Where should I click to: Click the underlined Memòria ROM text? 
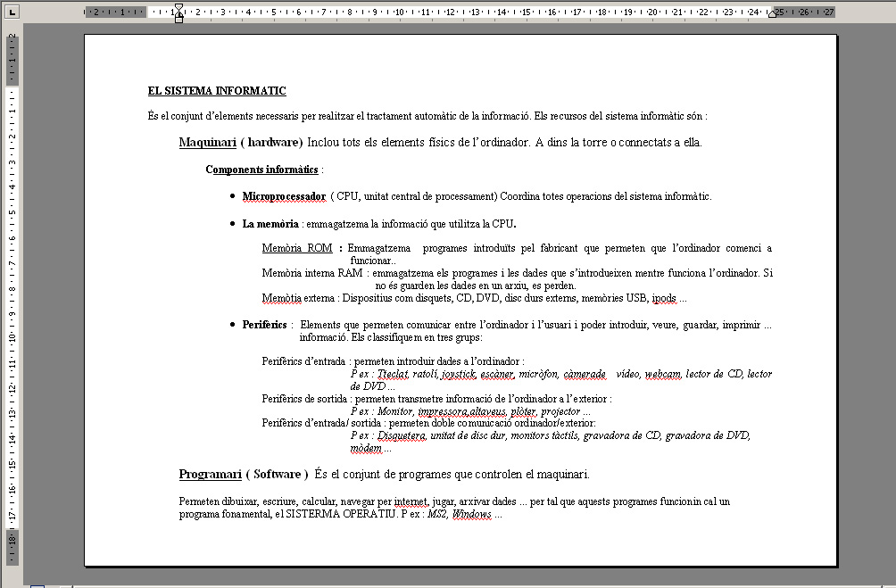pyautogui.click(x=297, y=248)
